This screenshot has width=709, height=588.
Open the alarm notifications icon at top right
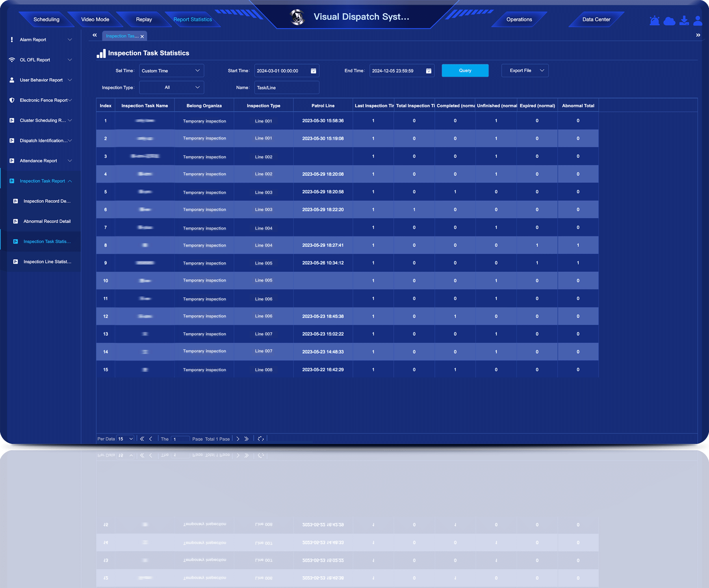click(654, 20)
